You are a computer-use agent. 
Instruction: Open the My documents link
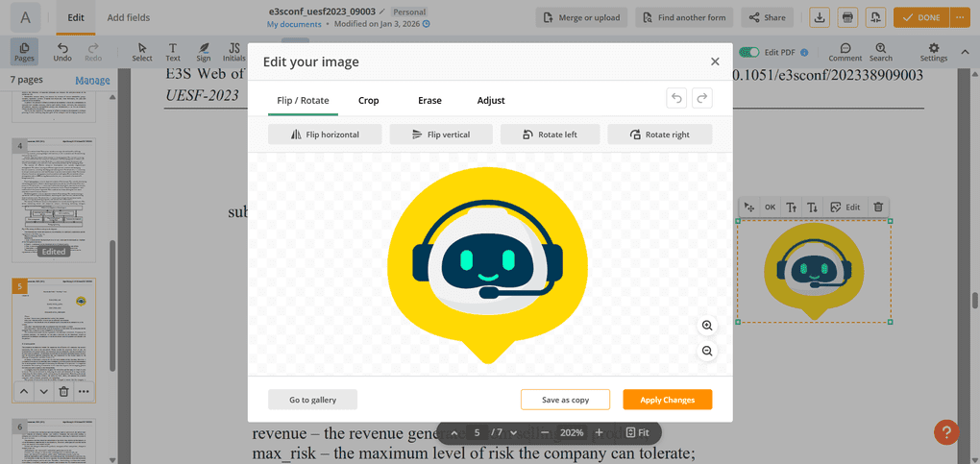294,24
